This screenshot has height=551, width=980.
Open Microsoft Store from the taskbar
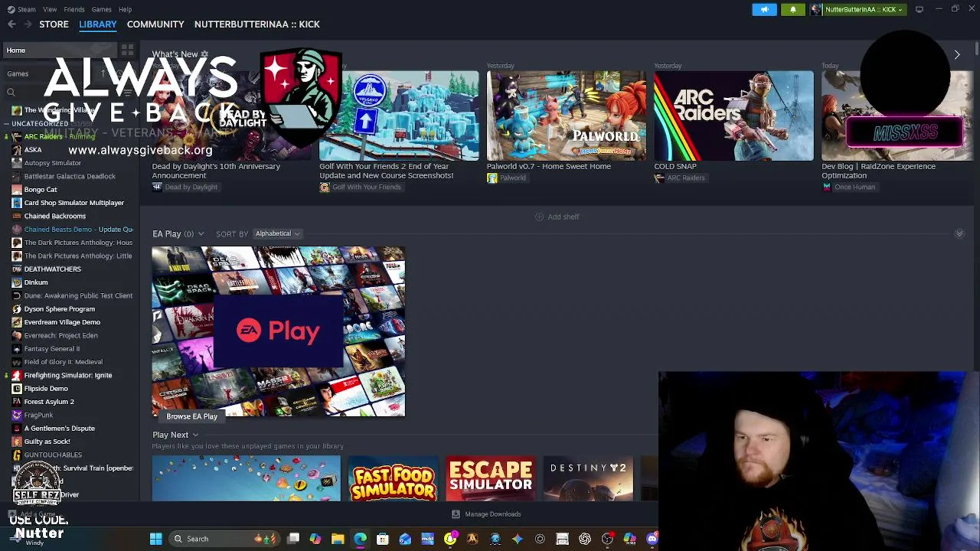383,539
